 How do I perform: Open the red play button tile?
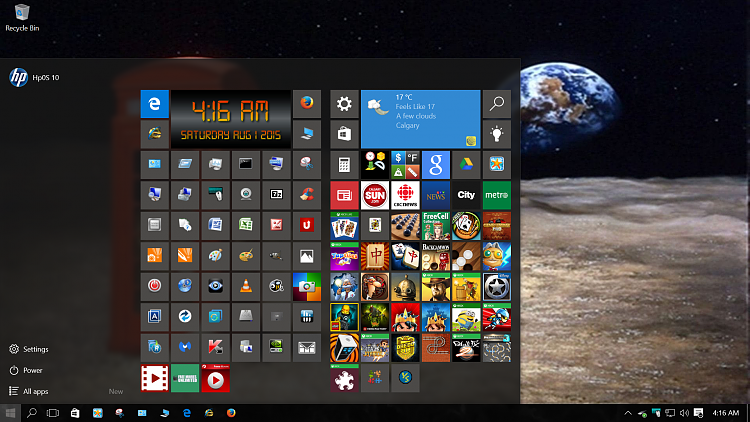(x=215, y=378)
